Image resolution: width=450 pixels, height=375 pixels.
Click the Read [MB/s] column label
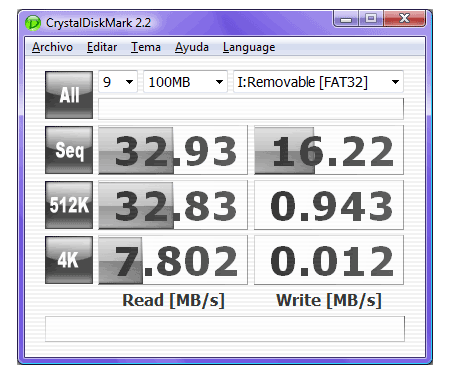click(173, 300)
